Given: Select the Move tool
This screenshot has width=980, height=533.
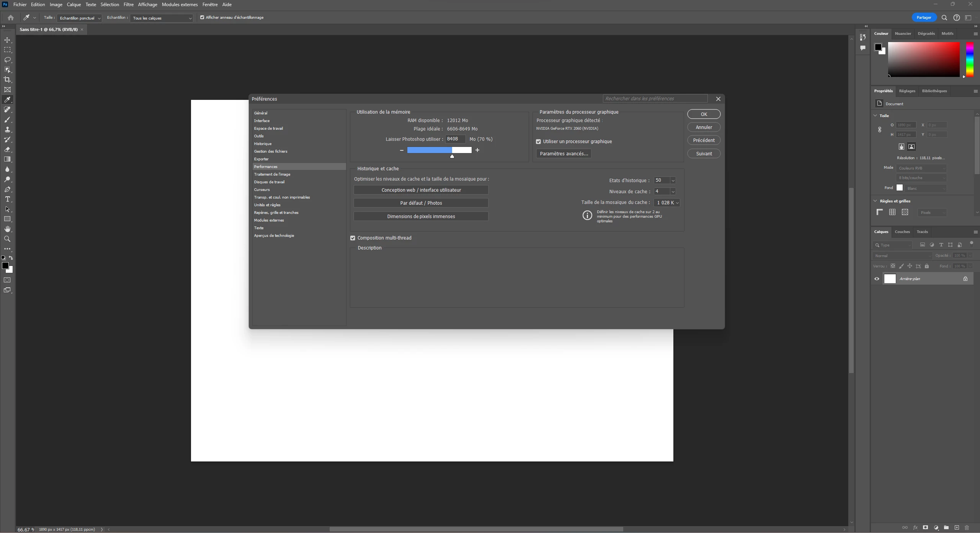Looking at the screenshot, I should point(7,40).
